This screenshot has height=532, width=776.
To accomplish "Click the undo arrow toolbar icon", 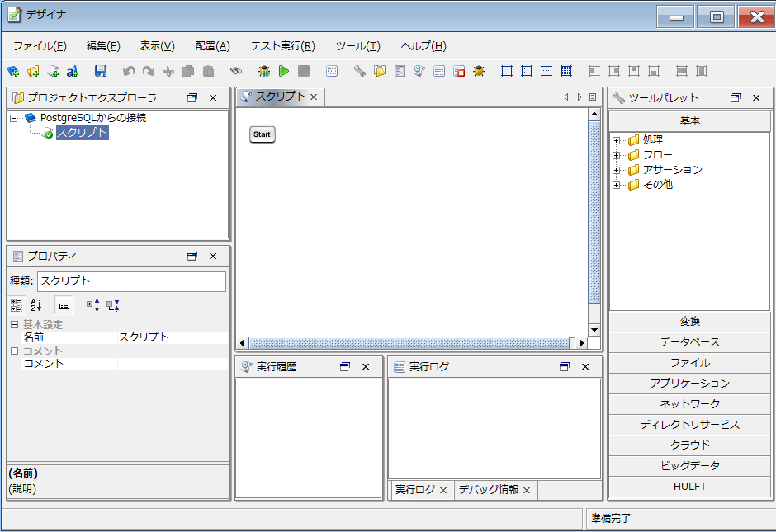I will click(x=129, y=71).
